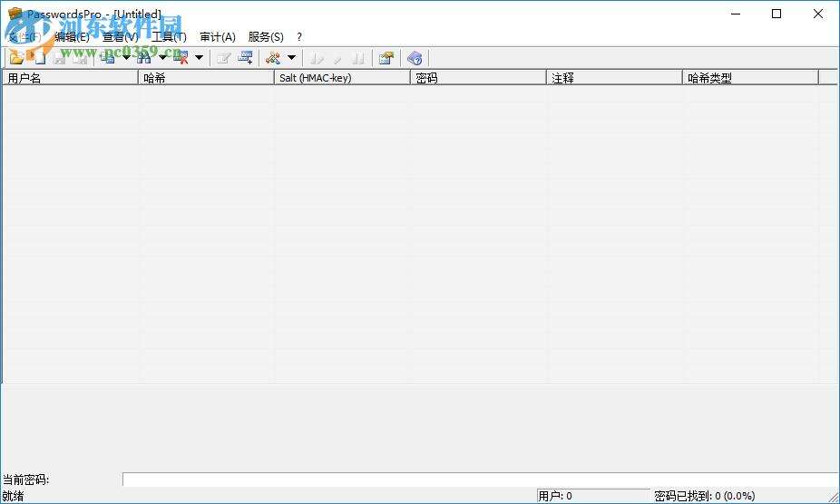840x504 pixels.
Task: Open the 审计(A) menu
Action: point(218,37)
